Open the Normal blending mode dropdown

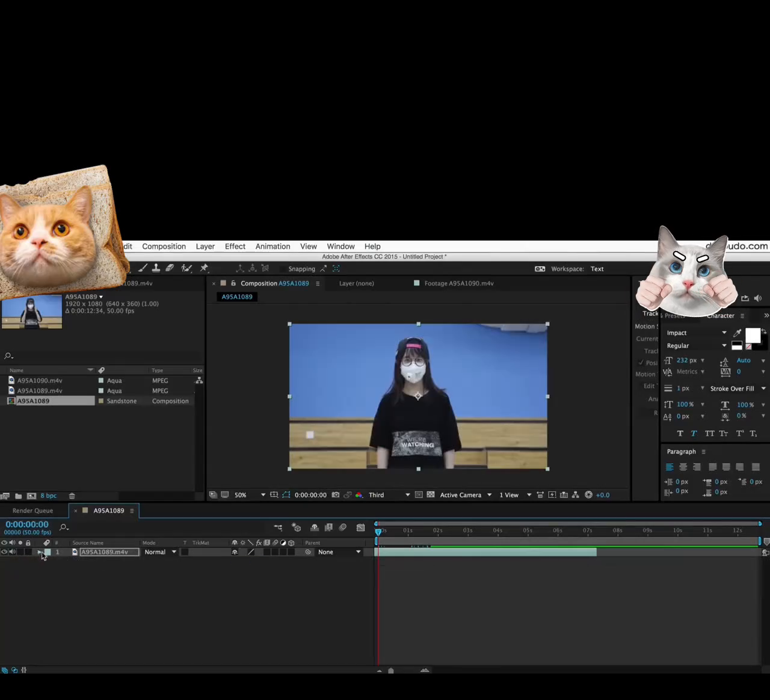coord(160,552)
